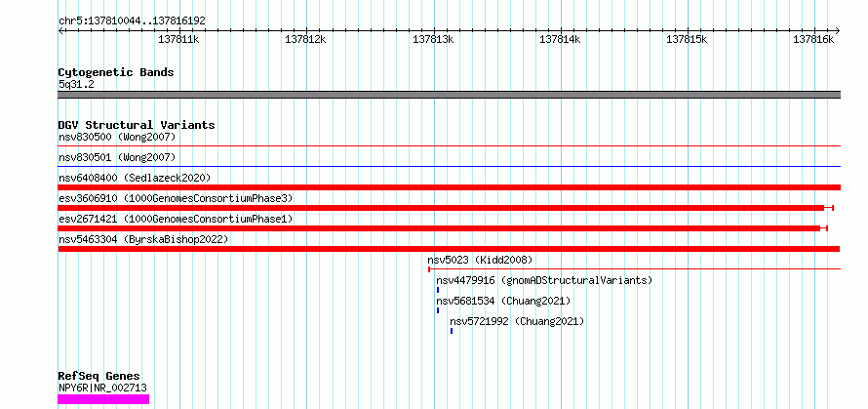This screenshot has width=868, height=409.
Task: Click the Cytogenetic Bands track title
Action: click(116, 72)
